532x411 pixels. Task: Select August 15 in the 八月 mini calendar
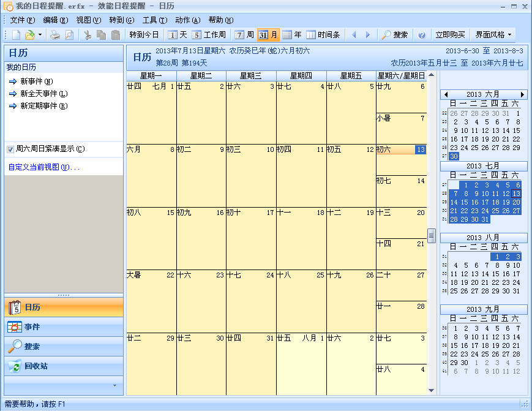click(495, 274)
